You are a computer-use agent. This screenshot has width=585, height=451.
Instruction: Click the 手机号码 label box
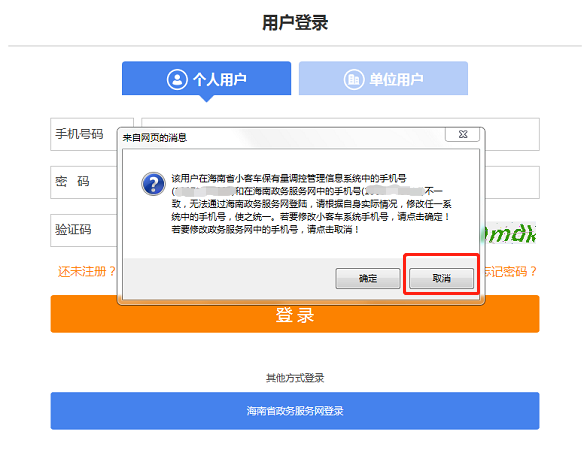tap(84, 134)
